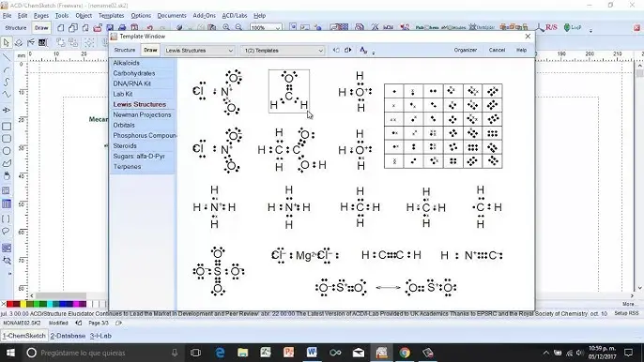Select Newman Projections template category
644x362 pixels.
tap(143, 115)
